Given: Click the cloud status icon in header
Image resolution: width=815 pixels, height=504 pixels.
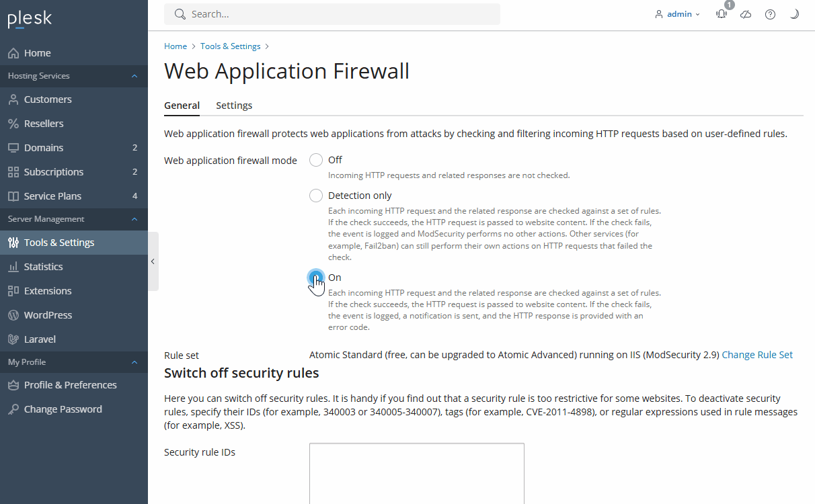Looking at the screenshot, I should [746, 14].
